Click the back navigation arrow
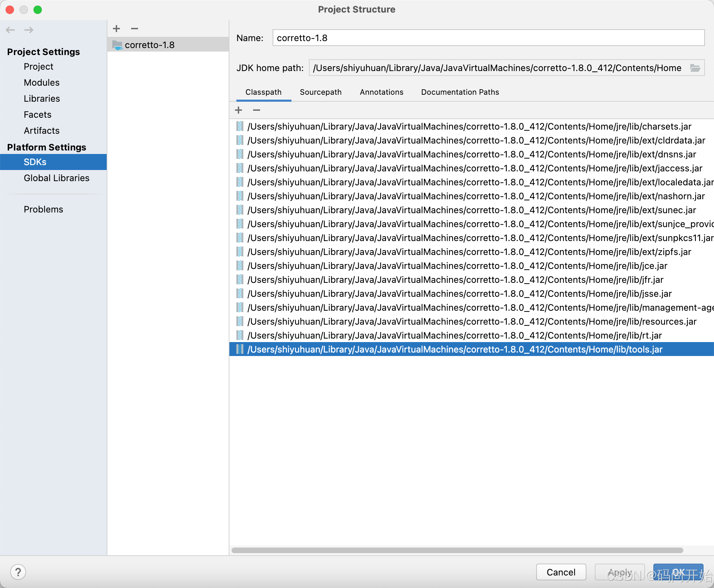This screenshot has width=714, height=588. tap(10, 30)
